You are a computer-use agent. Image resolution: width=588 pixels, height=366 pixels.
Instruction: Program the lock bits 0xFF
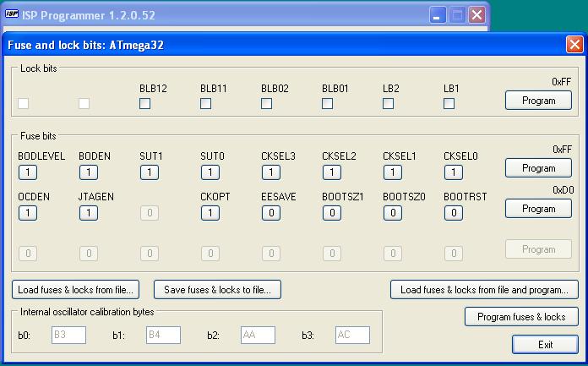[538, 101]
